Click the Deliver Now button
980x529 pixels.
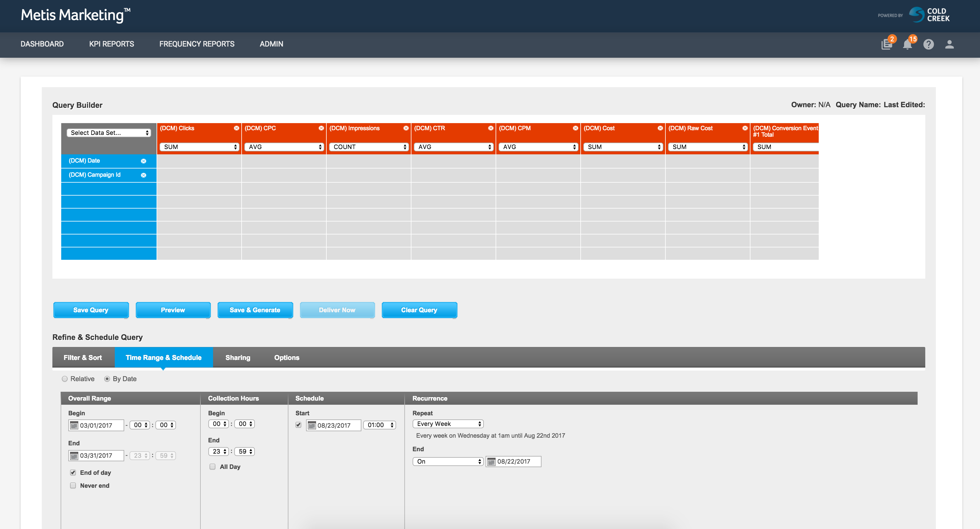pos(337,310)
